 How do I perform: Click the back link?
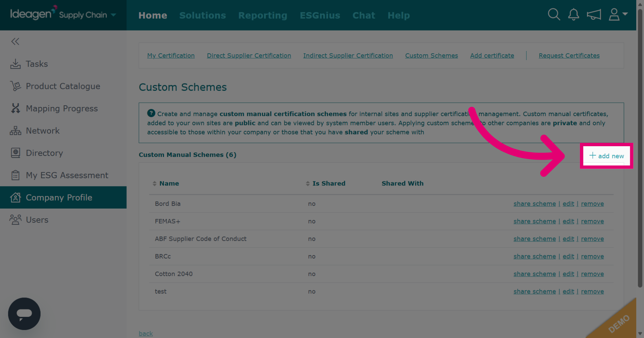(146, 334)
